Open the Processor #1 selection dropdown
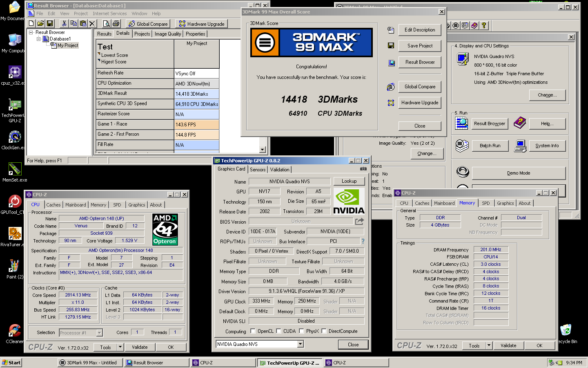The image size is (588, 368). pyautogui.click(x=99, y=333)
